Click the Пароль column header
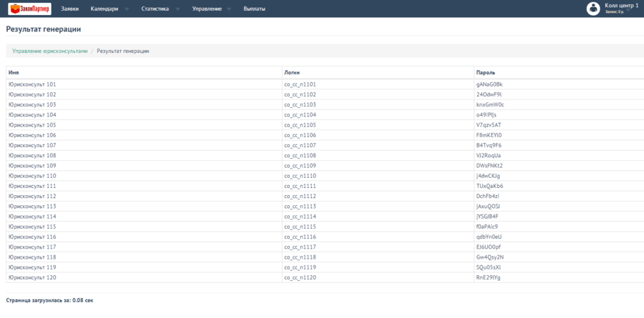 (x=559, y=72)
